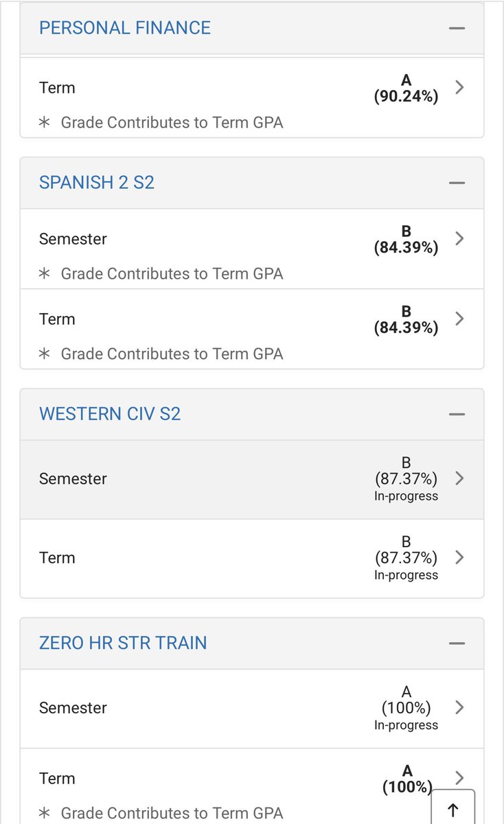Collapse the PERSONAL FINANCE section
Screen dimensions: 504x824
(x=457, y=29)
